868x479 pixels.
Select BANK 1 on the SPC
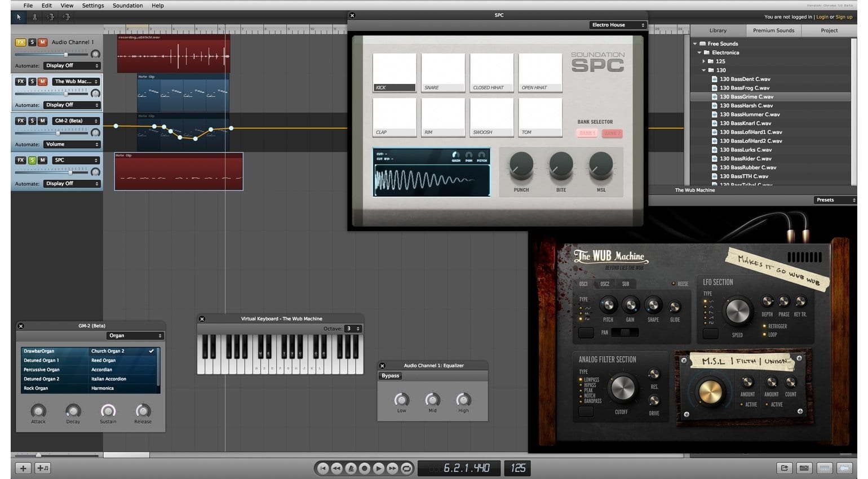(587, 134)
